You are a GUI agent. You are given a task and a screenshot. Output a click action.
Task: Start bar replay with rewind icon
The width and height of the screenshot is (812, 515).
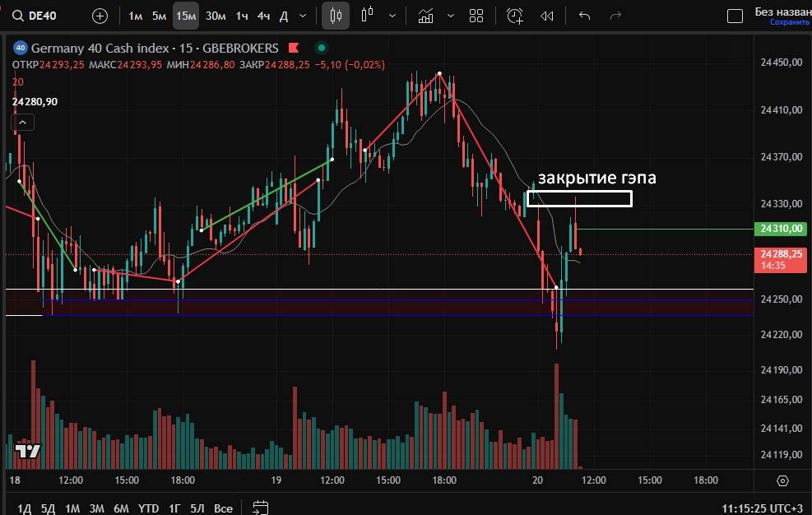click(546, 16)
